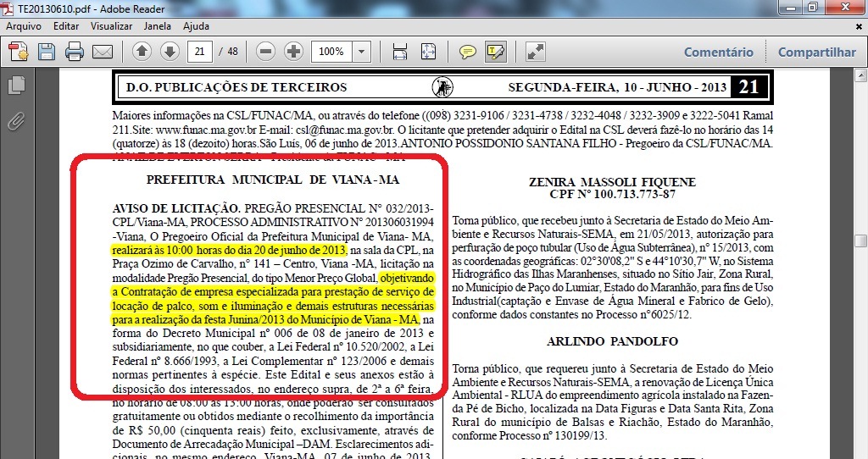This screenshot has width=868, height=459.
Task: Add a sticky note comment
Action: tap(467, 52)
